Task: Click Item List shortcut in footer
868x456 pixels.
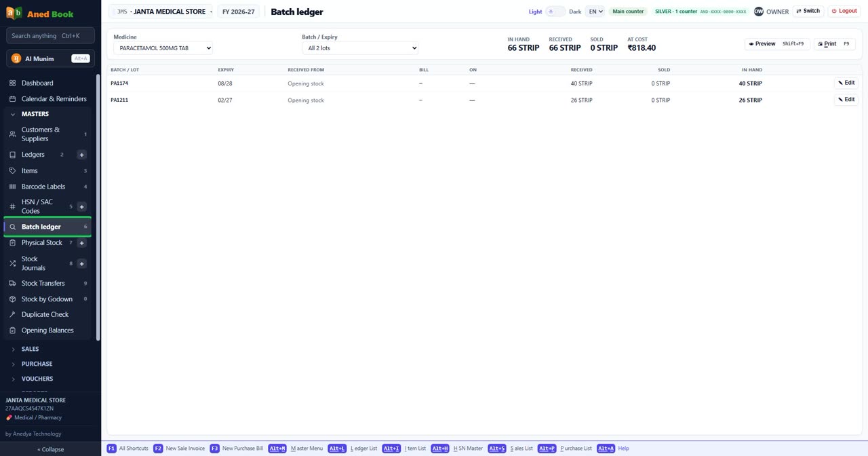Action: coord(404,449)
